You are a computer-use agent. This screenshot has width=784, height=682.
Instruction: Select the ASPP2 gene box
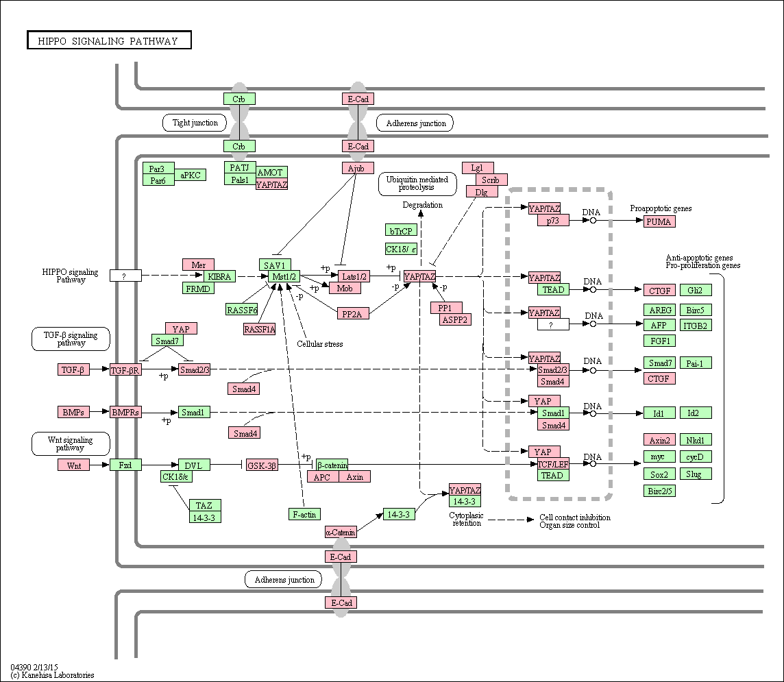456,320
